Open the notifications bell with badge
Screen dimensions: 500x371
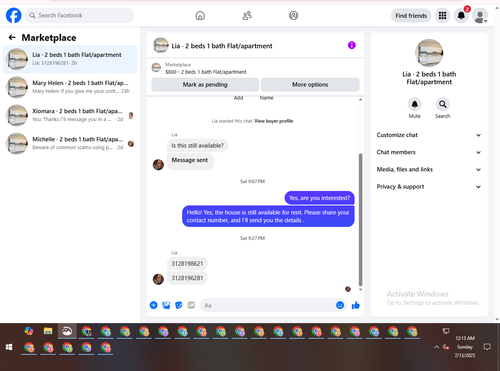coord(461,15)
